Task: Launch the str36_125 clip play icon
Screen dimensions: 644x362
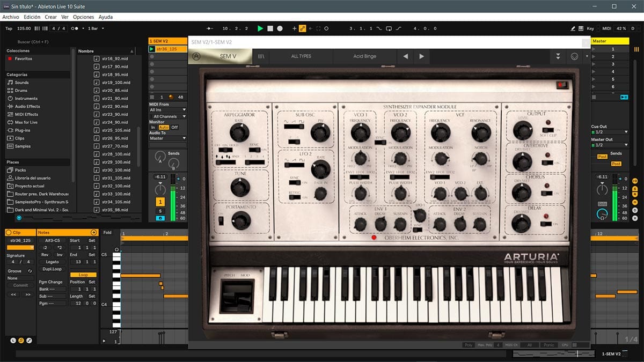Action: point(152,49)
